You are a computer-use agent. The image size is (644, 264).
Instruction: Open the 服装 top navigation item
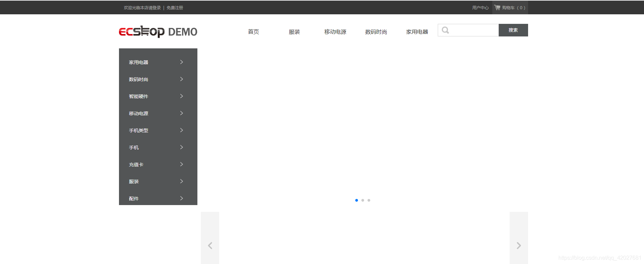tap(294, 32)
